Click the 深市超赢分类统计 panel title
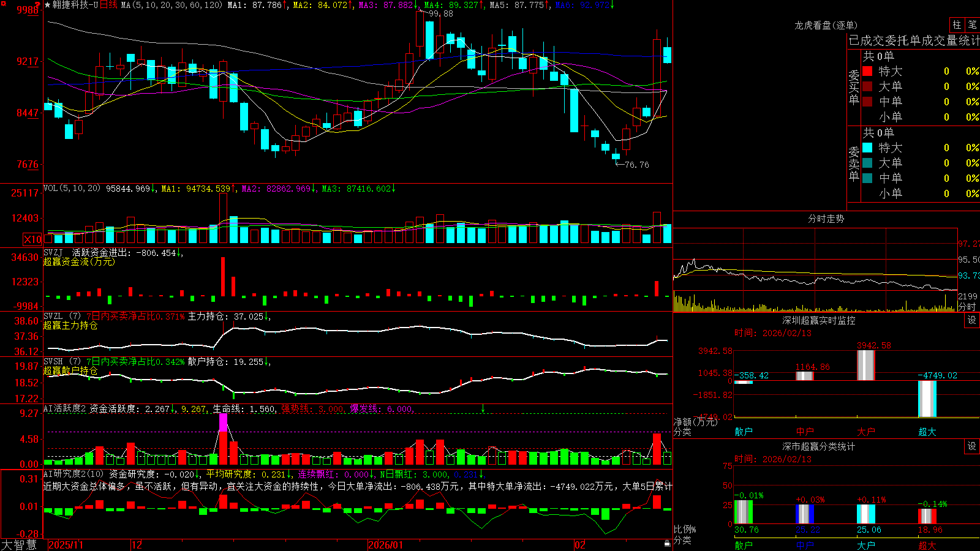 [x=819, y=446]
